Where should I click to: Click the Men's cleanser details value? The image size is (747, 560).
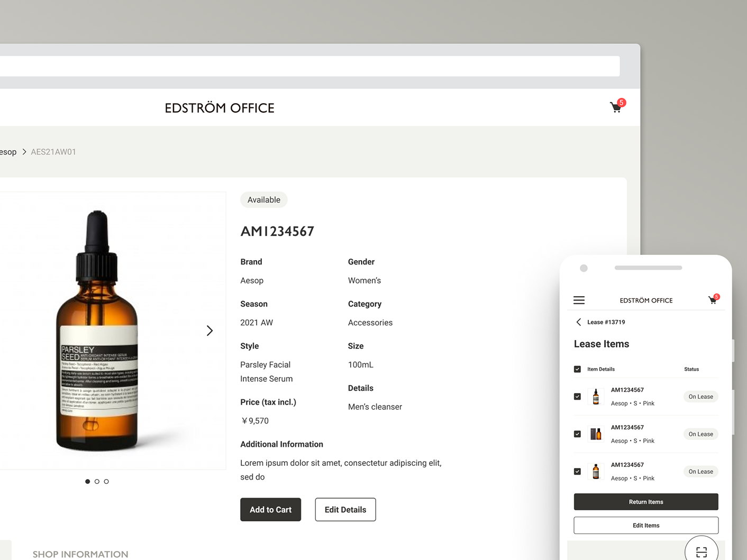(x=375, y=407)
